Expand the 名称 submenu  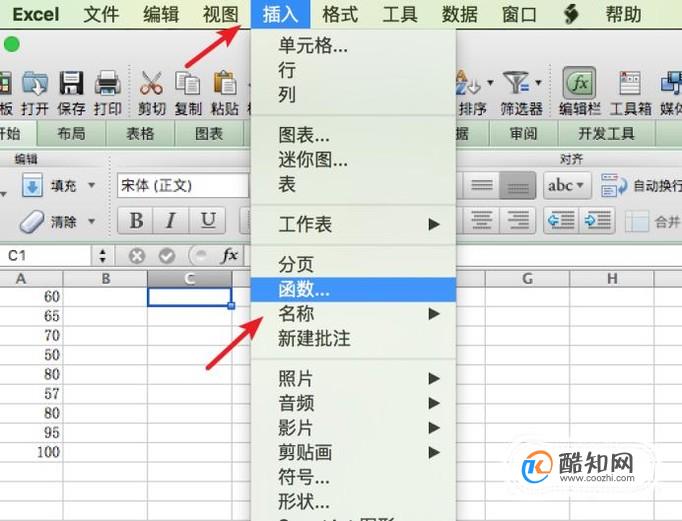[x=353, y=314]
